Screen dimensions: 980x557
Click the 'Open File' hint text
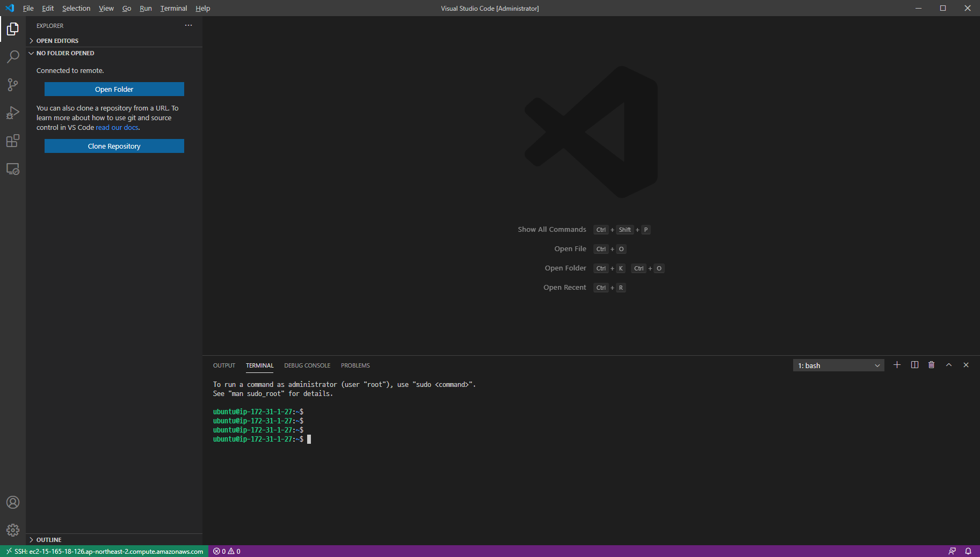click(x=570, y=249)
